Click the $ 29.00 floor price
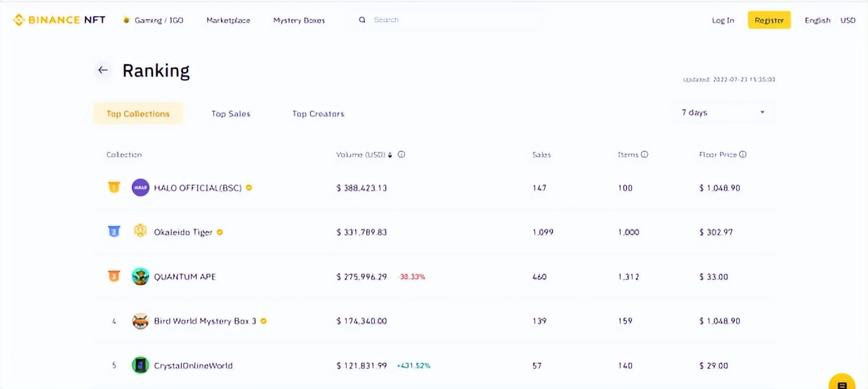This screenshot has width=868, height=389. click(x=714, y=365)
